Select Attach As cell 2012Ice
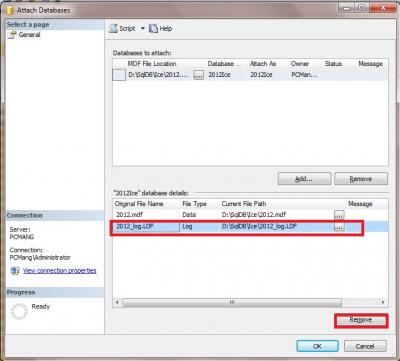The image size is (400, 361). click(x=261, y=75)
